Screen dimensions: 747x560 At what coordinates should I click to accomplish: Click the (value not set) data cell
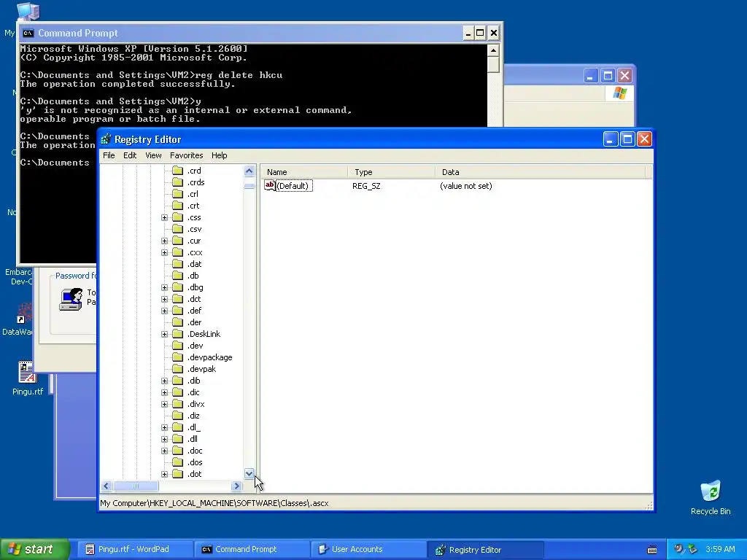click(x=466, y=186)
